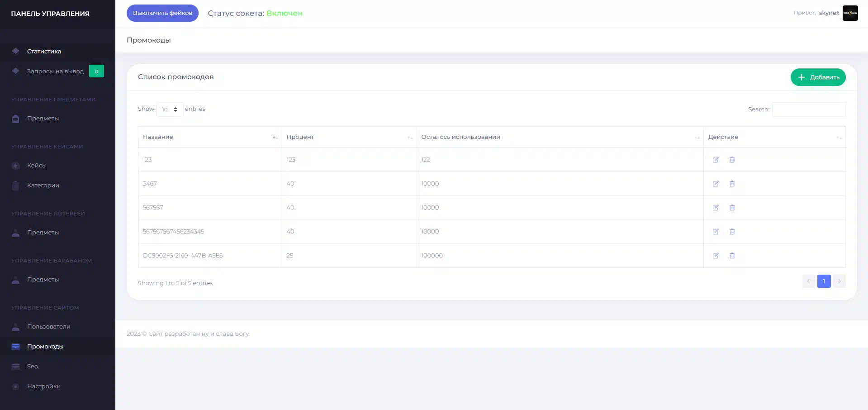The width and height of the screenshot is (868, 410).
Task: Click trash icon for DC5002F5-2160-4A7B-A5E5 code
Action: [732, 256]
